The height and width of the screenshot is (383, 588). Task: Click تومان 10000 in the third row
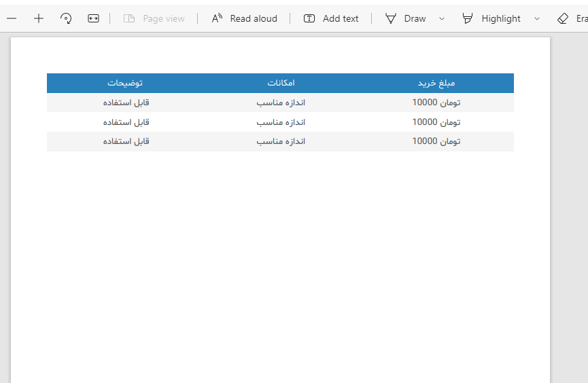tap(436, 141)
